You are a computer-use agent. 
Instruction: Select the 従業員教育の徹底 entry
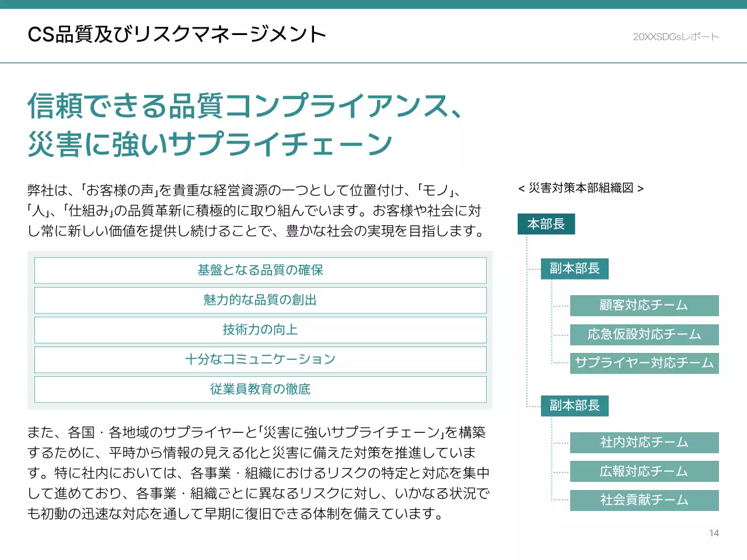tap(260, 389)
